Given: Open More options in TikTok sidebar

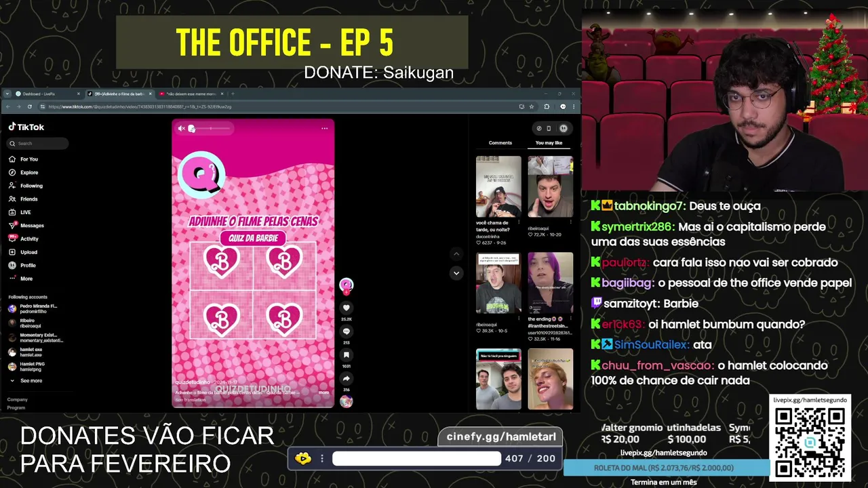Looking at the screenshot, I should [x=21, y=279].
